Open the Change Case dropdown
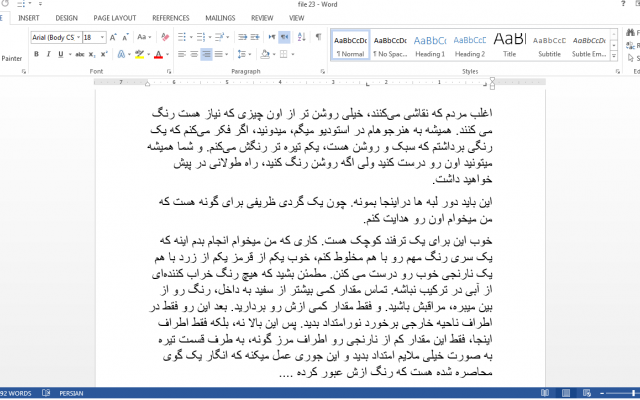This screenshot has height=400, width=640. click(144, 37)
